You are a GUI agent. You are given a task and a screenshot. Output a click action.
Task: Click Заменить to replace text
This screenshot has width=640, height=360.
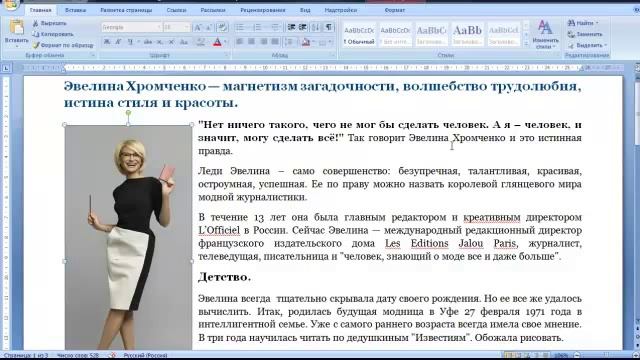point(585,34)
